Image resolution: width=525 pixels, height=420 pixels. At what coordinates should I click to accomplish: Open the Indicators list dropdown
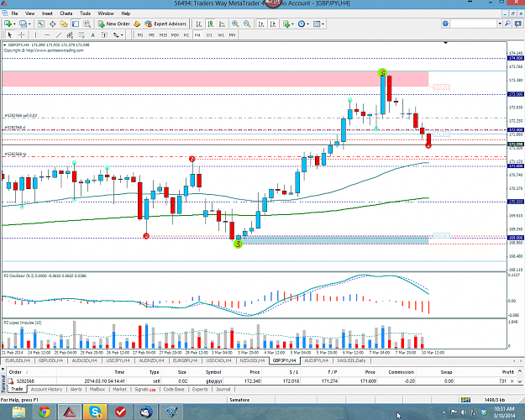click(x=288, y=24)
